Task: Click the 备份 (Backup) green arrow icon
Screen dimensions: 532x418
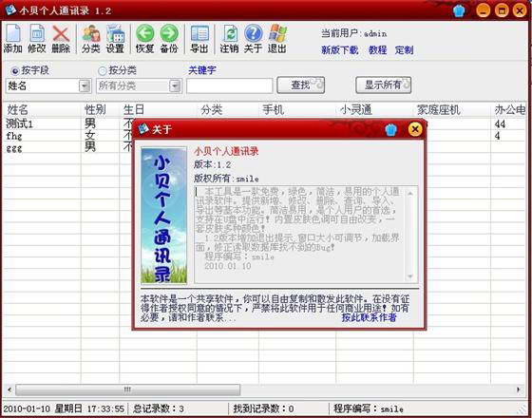Action: point(169,38)
